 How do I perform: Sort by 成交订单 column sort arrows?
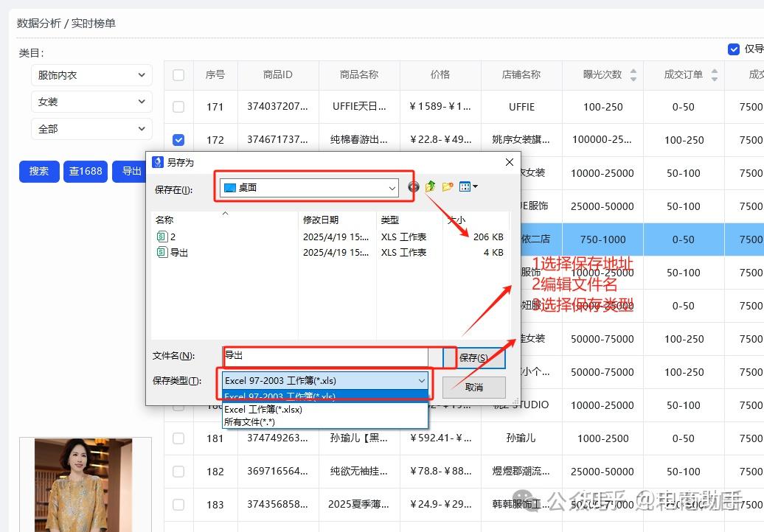[x=714, y=75]
